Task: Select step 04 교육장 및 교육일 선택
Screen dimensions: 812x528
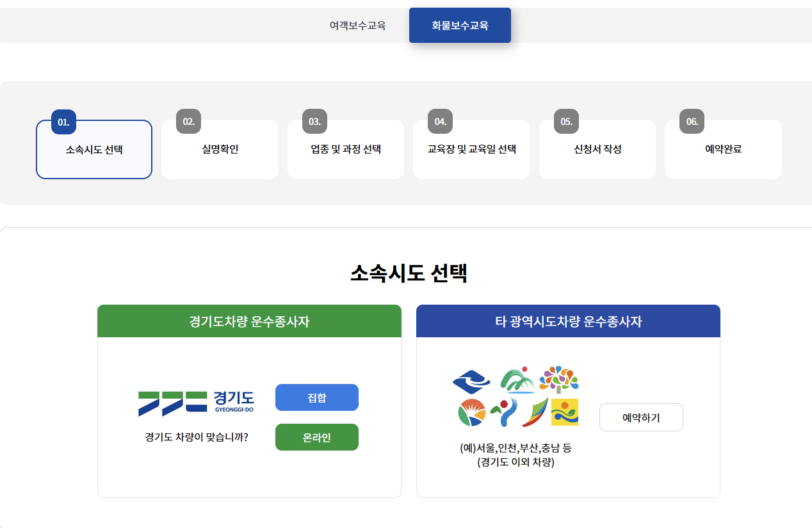Action: [471, 149]
